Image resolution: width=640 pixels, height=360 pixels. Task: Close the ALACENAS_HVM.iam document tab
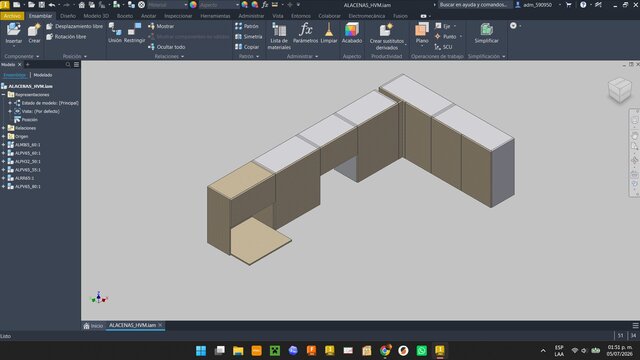point(160,325)
